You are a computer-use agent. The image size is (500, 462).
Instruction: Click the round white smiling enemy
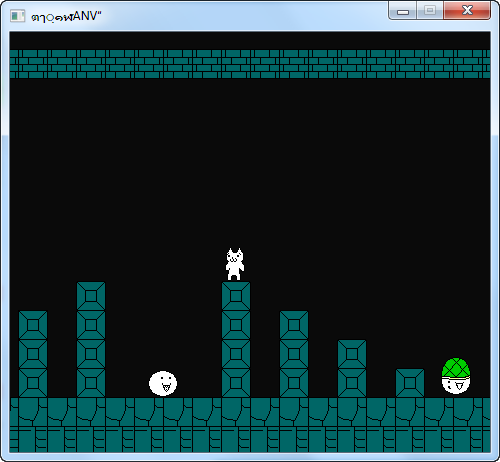point(163,383)
